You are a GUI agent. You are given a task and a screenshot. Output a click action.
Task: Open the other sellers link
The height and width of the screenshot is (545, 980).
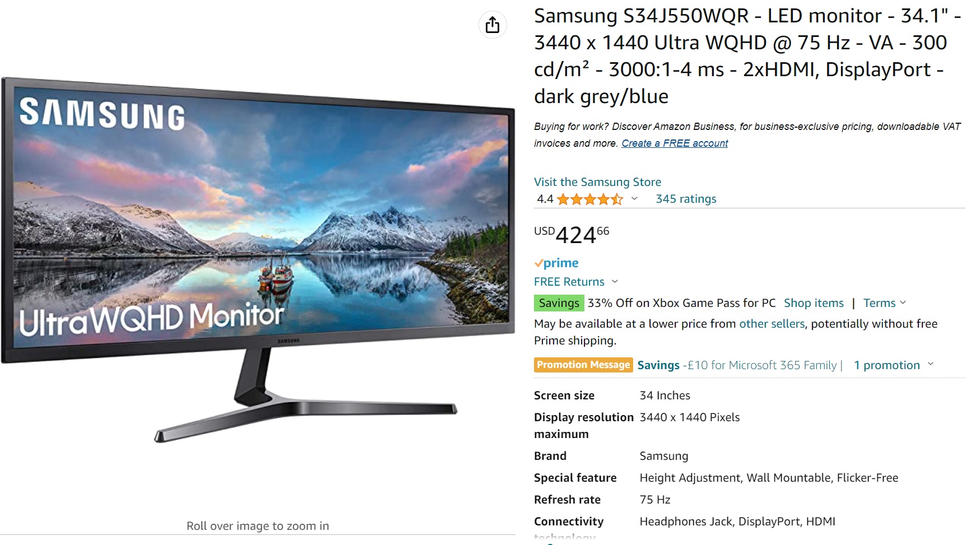[x=772, y=324]
